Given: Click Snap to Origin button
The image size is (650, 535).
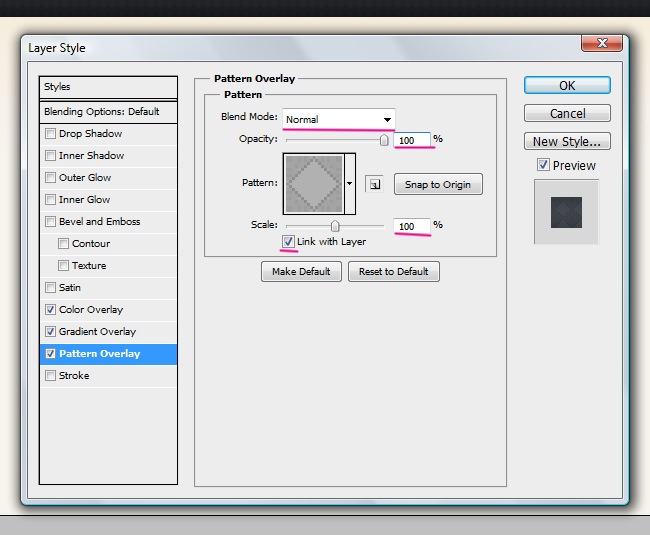Looking at the screenshot, I should 438,185.
